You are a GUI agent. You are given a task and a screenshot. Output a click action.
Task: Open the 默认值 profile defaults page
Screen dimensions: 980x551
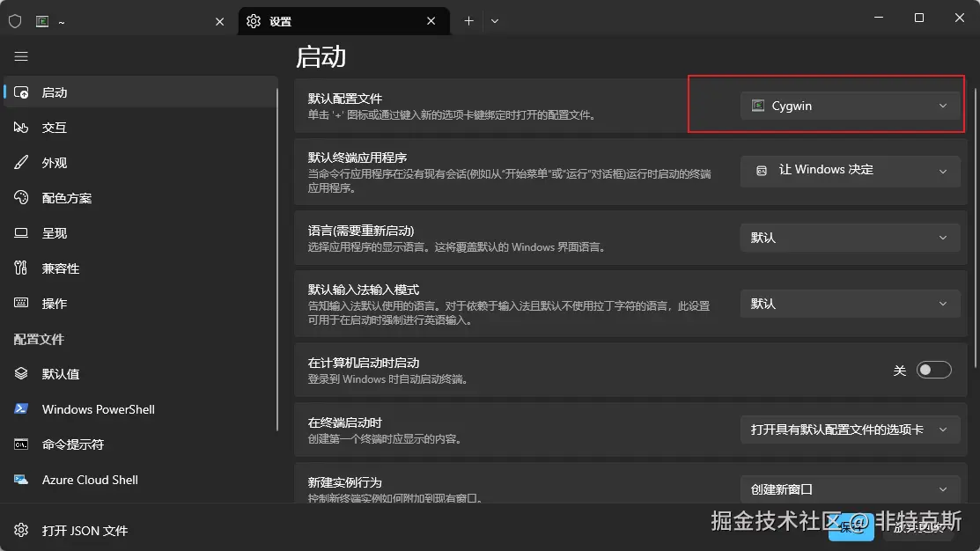coord(140,374)
